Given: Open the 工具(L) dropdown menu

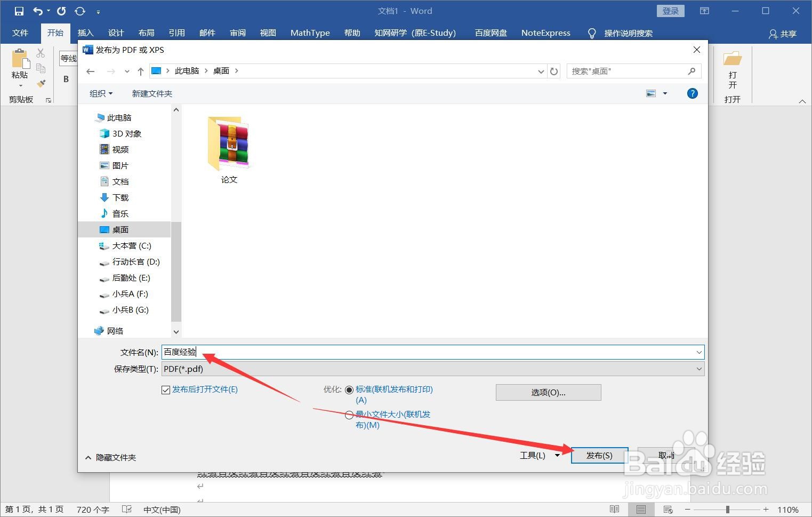Looking at the screenshot, I should point(539,455).
